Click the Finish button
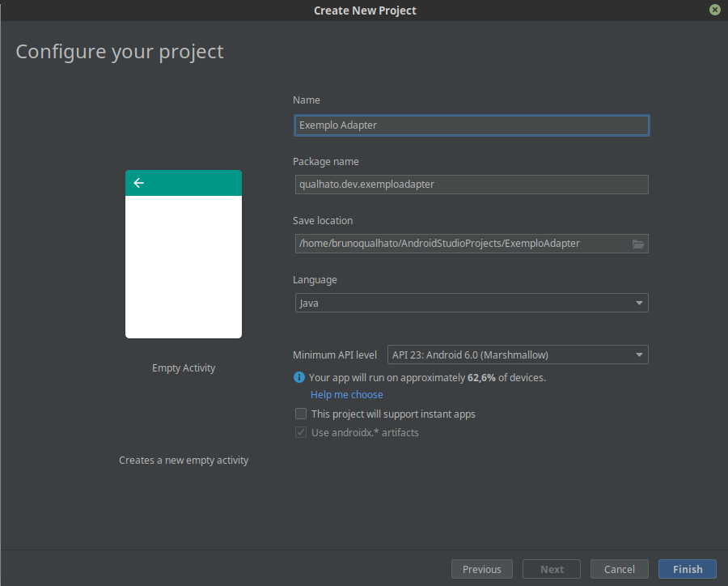Image resolution: width=728 pixels, height=586 pixels. pyautogui.click(x=687, y=569)
